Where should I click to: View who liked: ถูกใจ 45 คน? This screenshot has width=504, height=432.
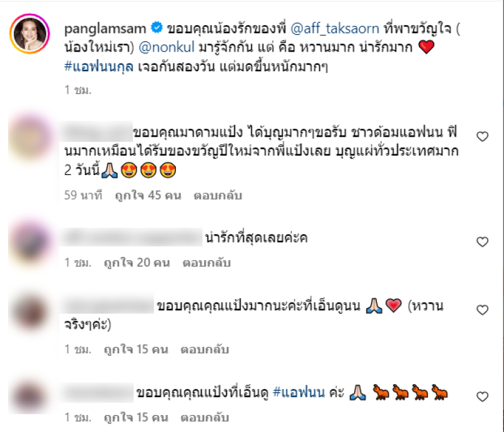(148, 195)
